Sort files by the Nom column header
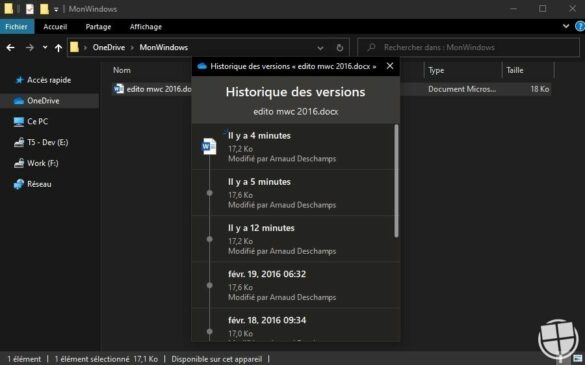Screen dimensions: 585x365 point(122,70)
